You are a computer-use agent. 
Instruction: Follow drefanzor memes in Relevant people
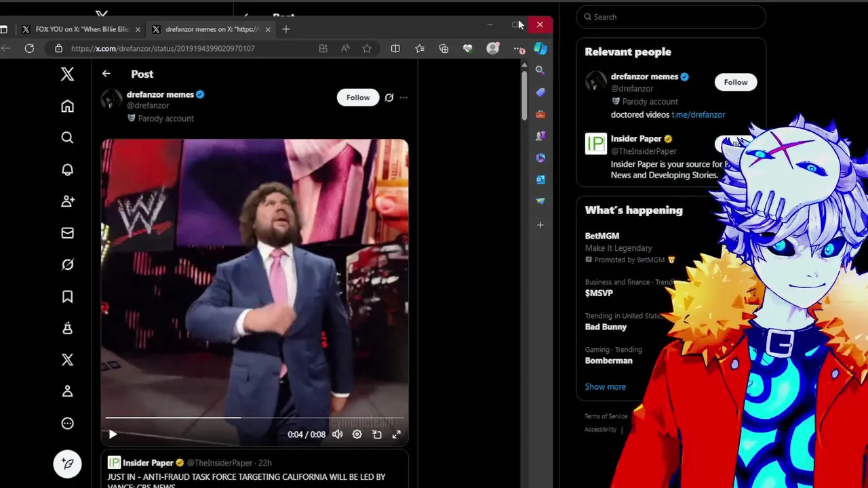coord(735,82)
